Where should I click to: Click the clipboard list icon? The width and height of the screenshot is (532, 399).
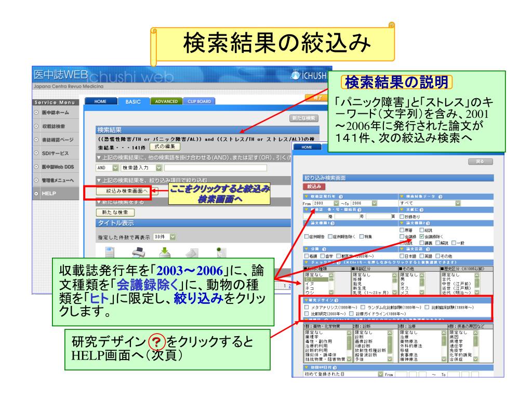click(221, 252)
